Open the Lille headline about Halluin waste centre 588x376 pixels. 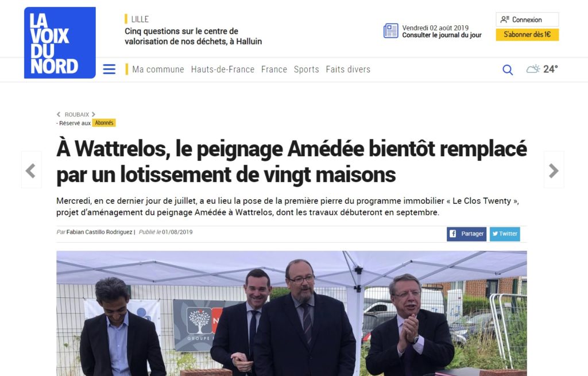[193, 36]
